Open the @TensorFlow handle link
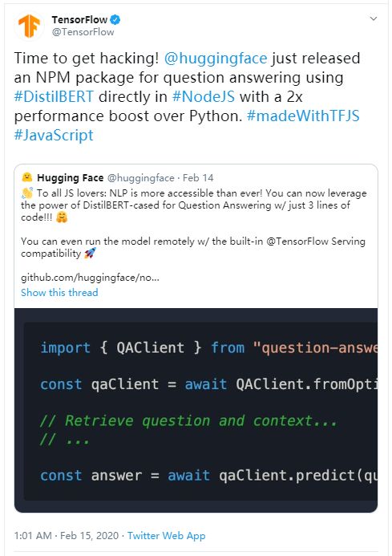The image size is (392, 556). [x=83, y=32]
